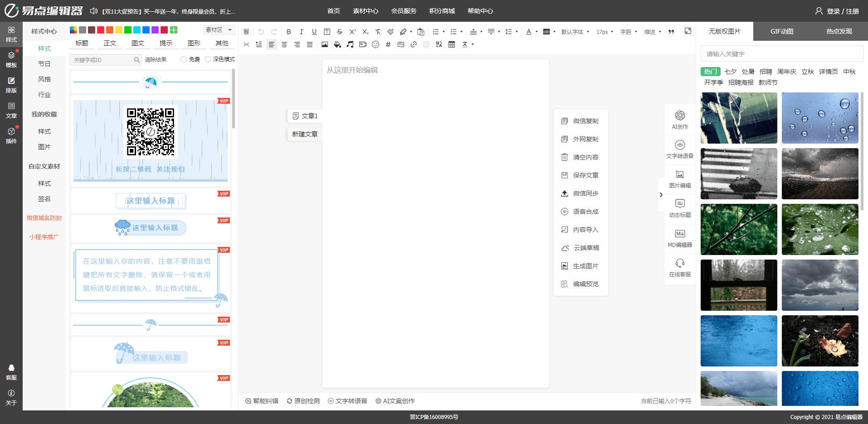Enable the 深色模式 radio option
Screen dimensions: 868x424
[208, 59]
